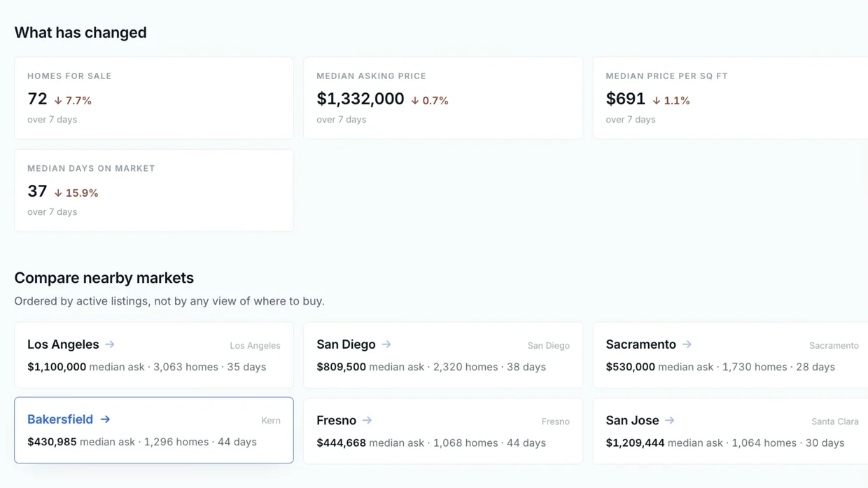Click the 0.7% change figure
The width and height of the screenshot is (868, 488).
[435, 101]
